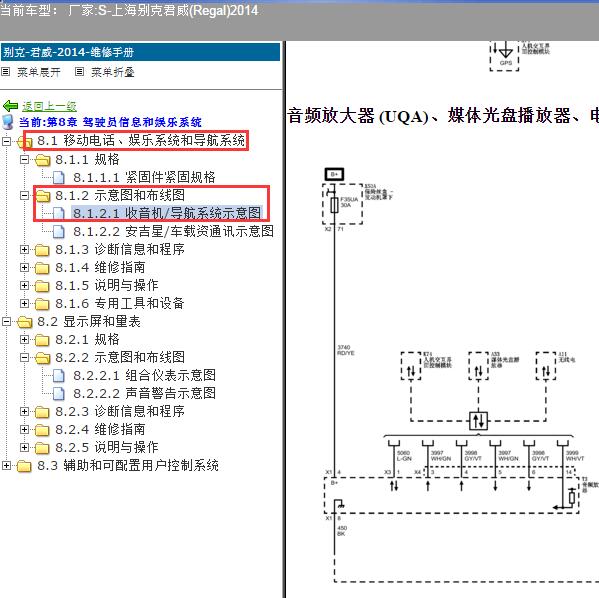This screenshot has height=598, width=599.
Task: Click the computer icon next to 当前:第8章
Action: pos(8,122)
